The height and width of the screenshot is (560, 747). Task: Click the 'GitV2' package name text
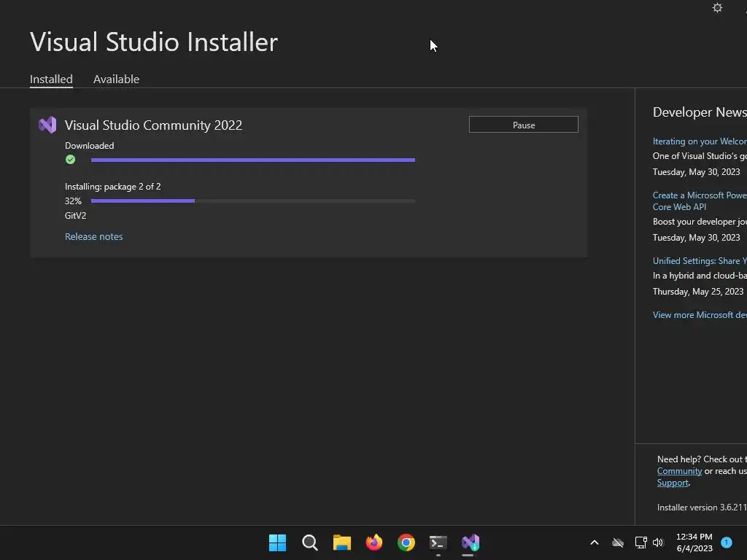(x=75, y=216)
